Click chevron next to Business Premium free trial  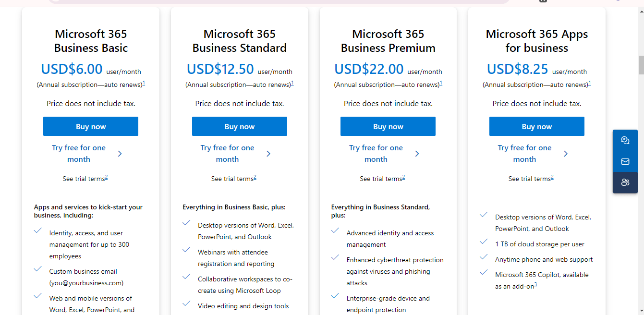[x=417, y=154]
